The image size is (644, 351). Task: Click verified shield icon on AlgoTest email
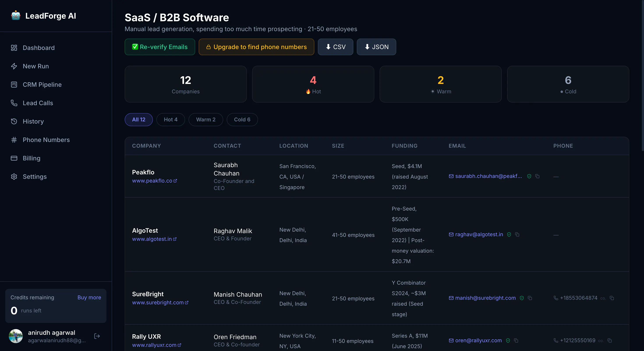click(509, 234)
